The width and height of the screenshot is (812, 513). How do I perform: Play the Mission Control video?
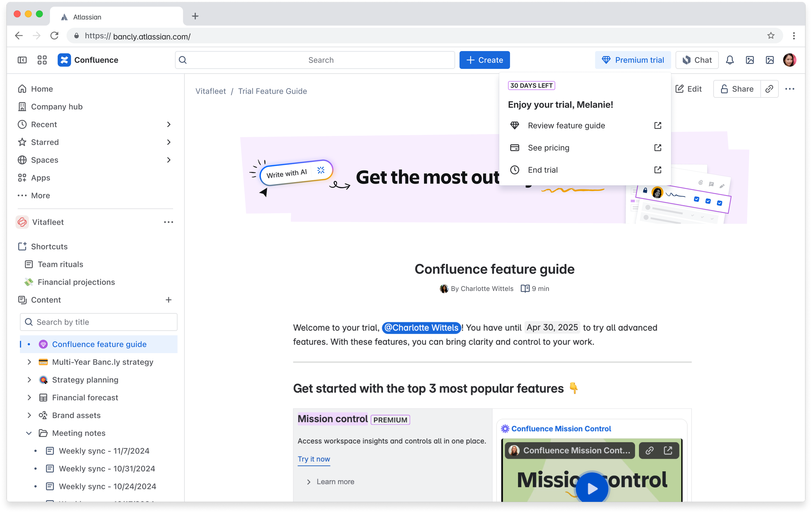point(592,488)
